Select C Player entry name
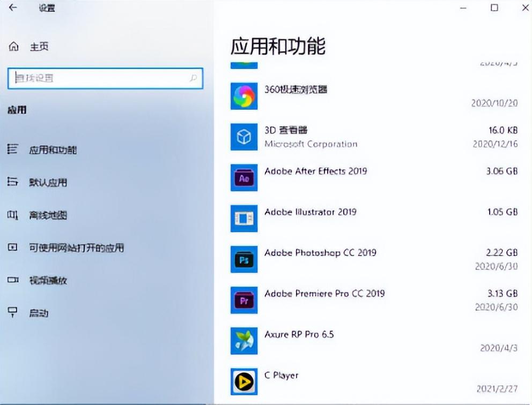This screenshot has width=532, height=405. coord(281,375)
